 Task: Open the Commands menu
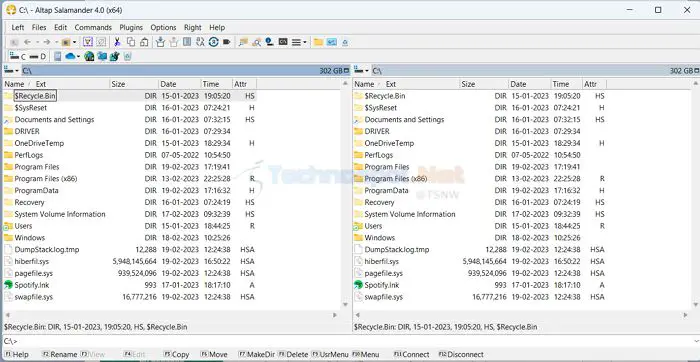pos(93,27)
